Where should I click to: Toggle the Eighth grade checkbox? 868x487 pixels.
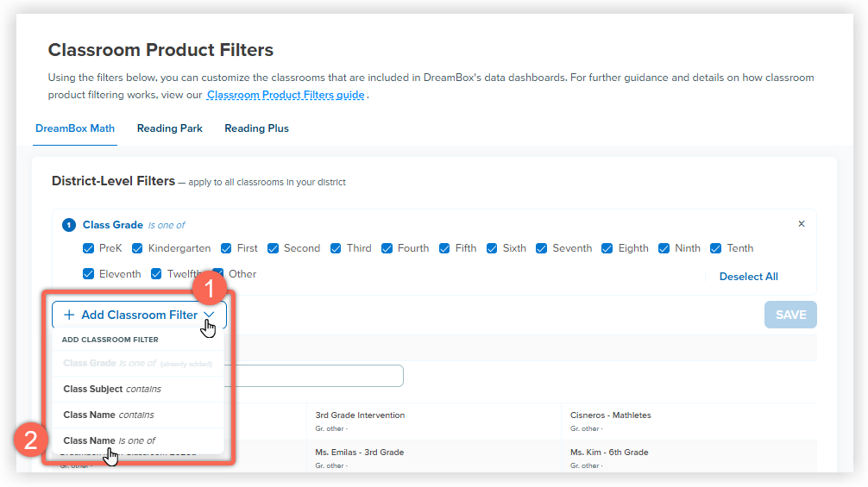click(x=607, y=248)
